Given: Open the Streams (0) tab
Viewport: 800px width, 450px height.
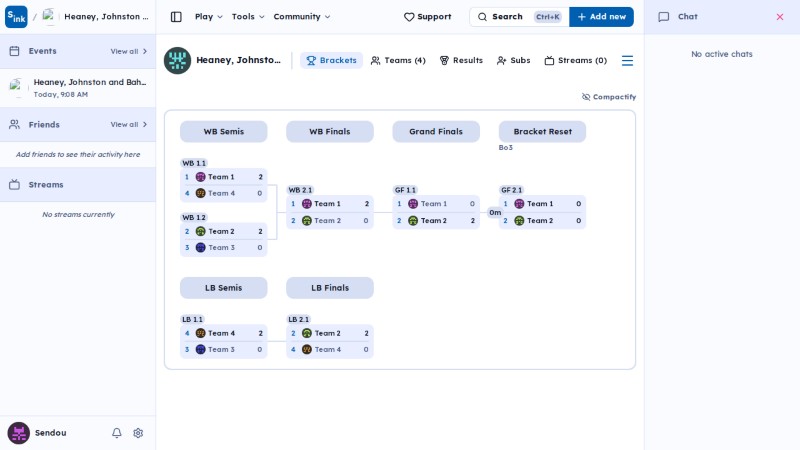Looking at the screenshot, I should click(576, 60).
